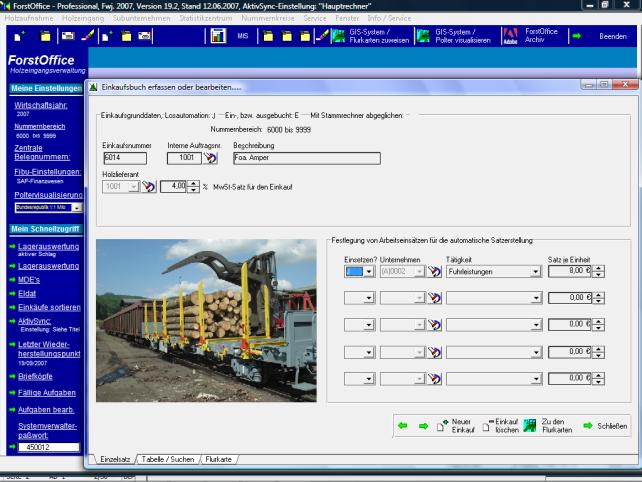Click the lookup icon beside Holzlieferant dropdown
The width and height of the screenshot is (642, 482).
pyautogui.click(x=149, y=187)
